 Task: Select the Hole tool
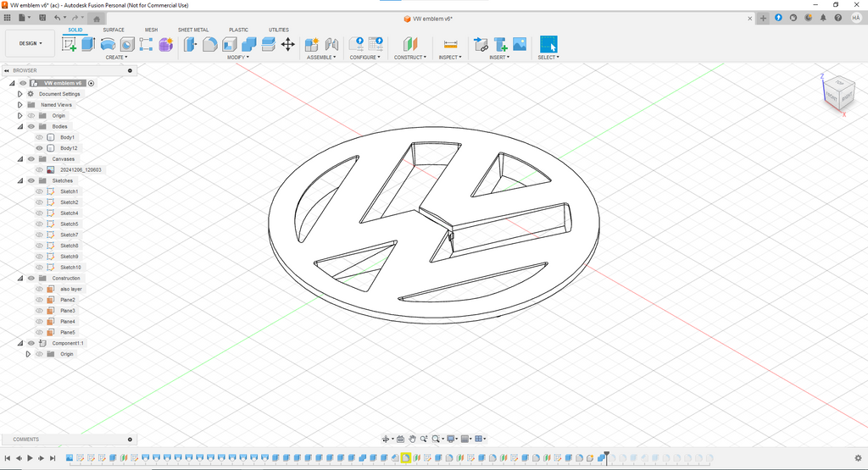[x=127, y=44]
